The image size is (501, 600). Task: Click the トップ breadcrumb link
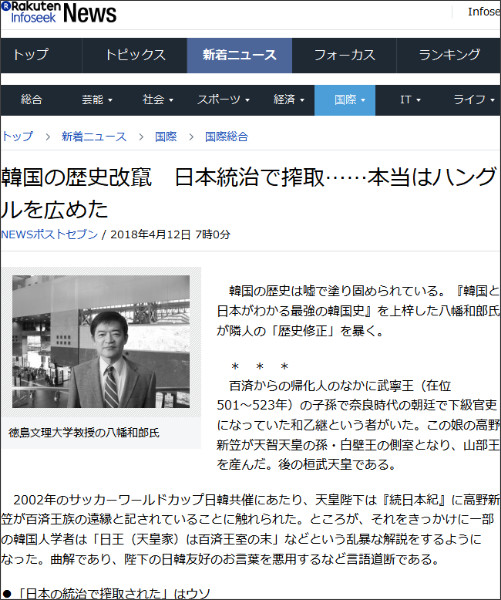[x=17, y=136]
